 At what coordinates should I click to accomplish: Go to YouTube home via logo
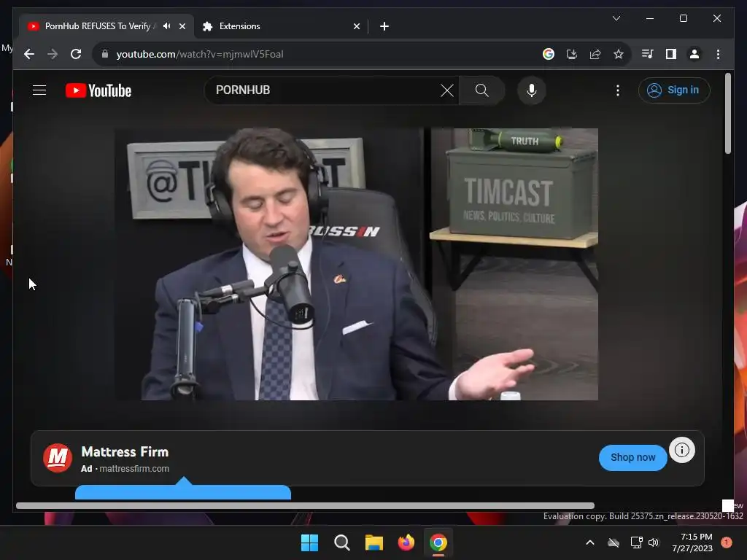pyautogui.click(x=98, y=90)
